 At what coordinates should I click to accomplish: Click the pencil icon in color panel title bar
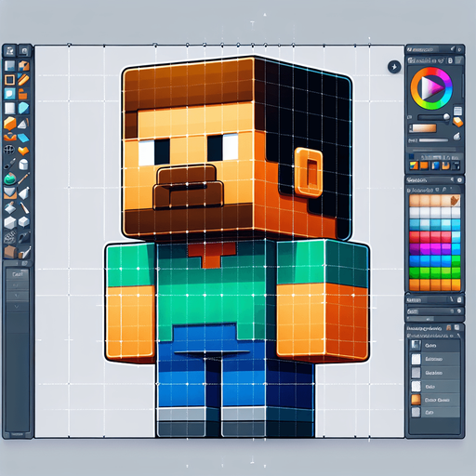coord(453,49)
